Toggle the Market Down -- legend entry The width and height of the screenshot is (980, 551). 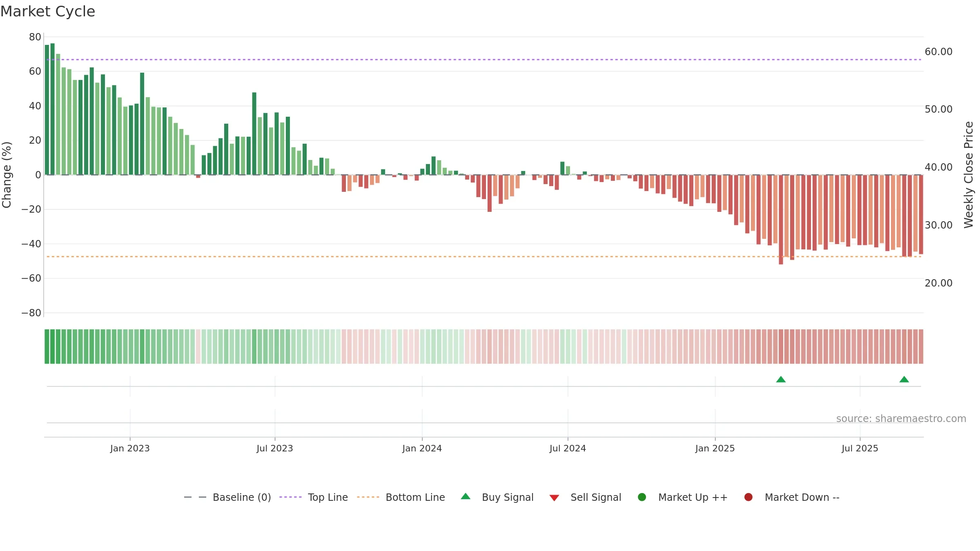coord(792,497)
